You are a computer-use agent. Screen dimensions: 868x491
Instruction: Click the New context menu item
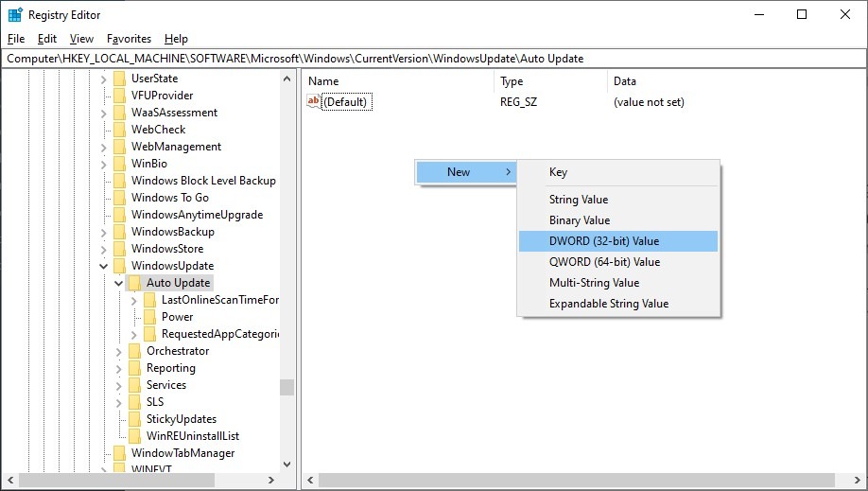point(466,172)
